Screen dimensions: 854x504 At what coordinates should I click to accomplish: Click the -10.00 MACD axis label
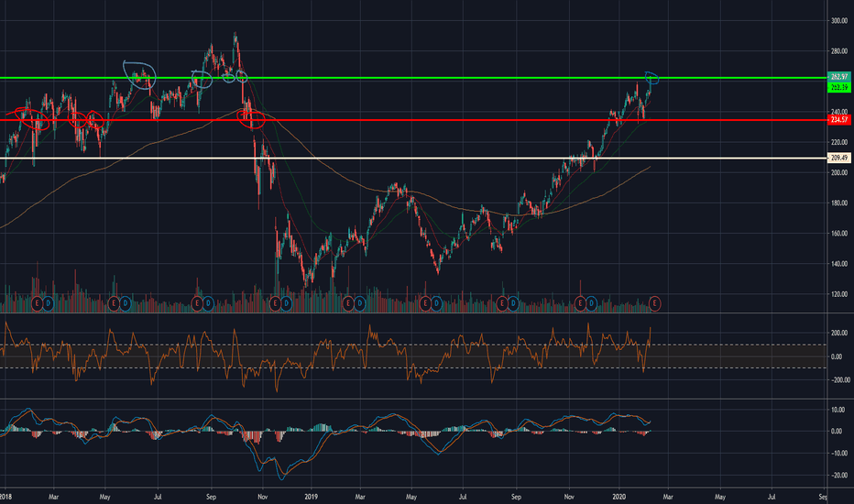[x=838, y=454]
